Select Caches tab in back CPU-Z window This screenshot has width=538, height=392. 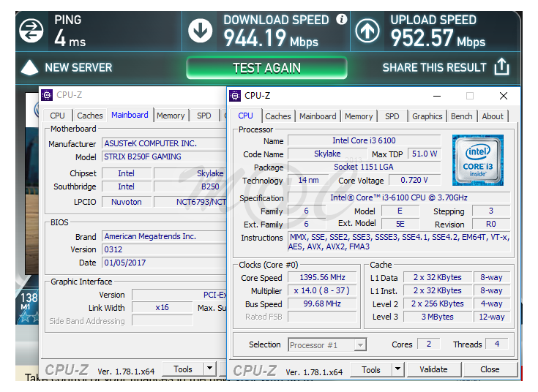pos(90,116)
